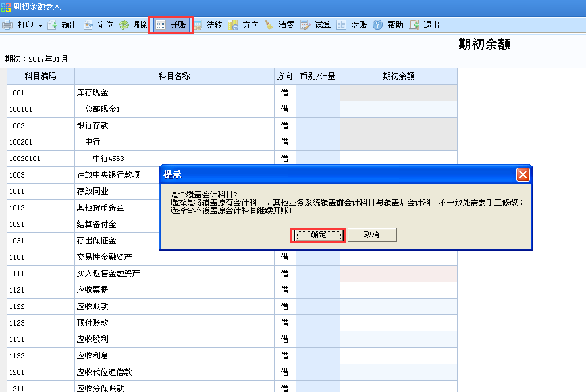Select the 定位 (Locate) toolbar icon
The width and height of the screenshot is (586, 392).
coord(88,25)
